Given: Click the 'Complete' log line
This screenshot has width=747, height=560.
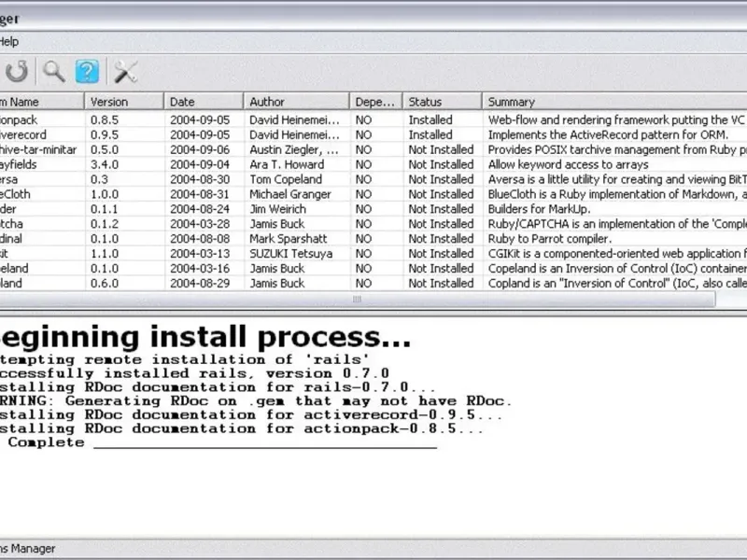Looking at the screenshot, I should (x=46, y=442).
